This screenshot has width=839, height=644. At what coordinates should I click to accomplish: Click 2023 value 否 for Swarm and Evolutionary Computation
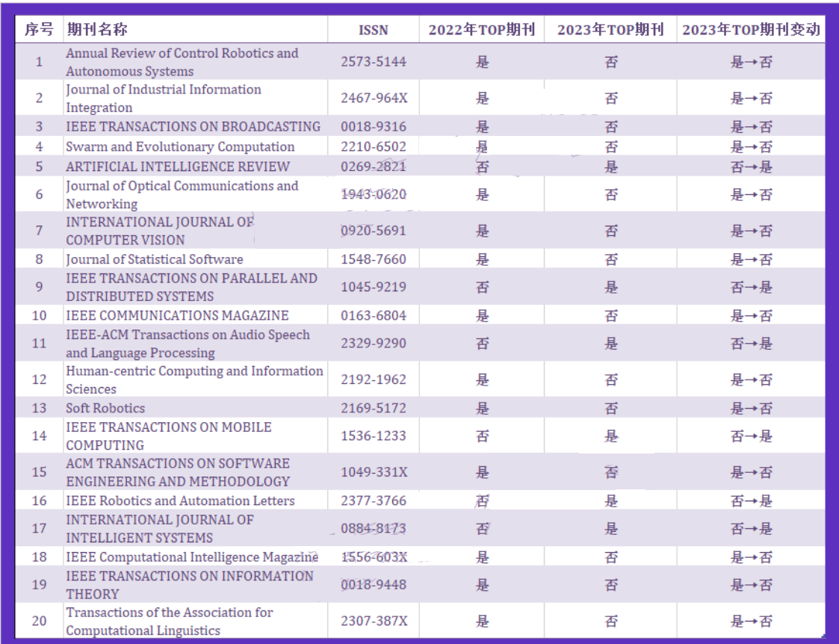tap(610, 147)
